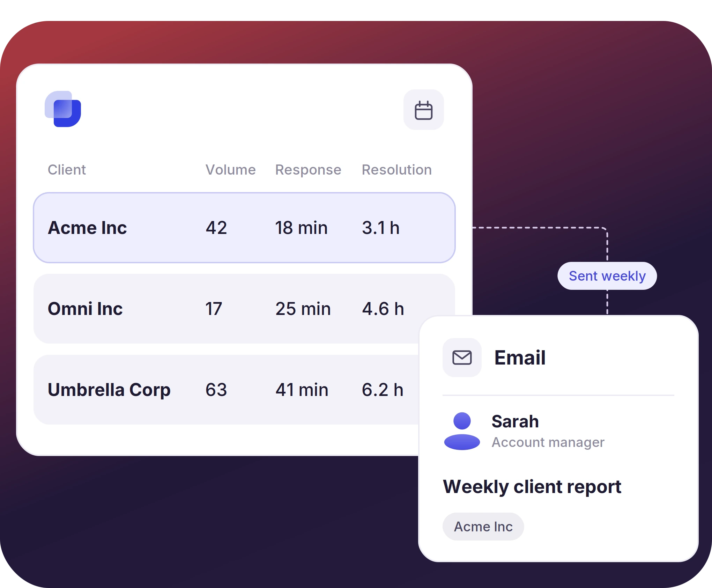Click Acme Inc volume value 42
Viewport: 712px width, 588px height.
(216, 228)
